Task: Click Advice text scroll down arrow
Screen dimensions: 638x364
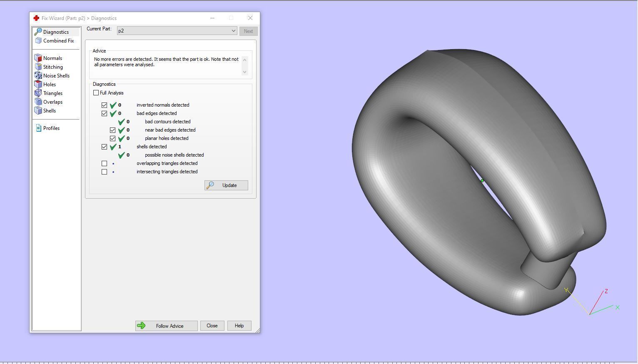Action: coord(245,72)
